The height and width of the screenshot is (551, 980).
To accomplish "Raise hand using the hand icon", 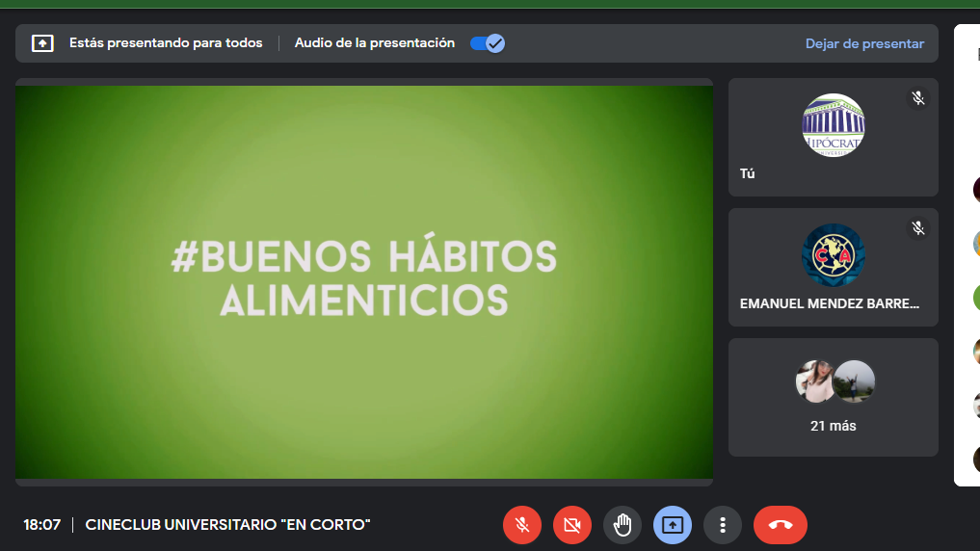I will pyautogui.click(x=622, y=525).
